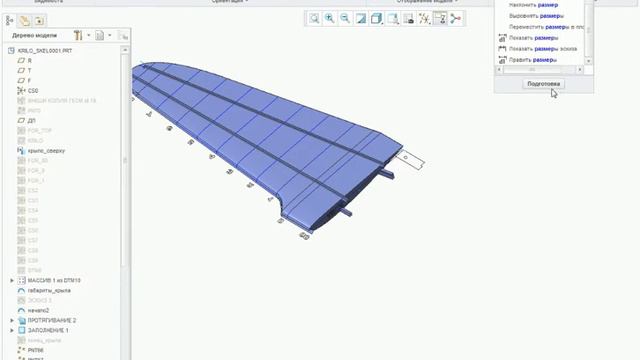The height and width of the screenshot is (360, 640).
Task: Open the saved orientations icon
Action: click(392, 18)
